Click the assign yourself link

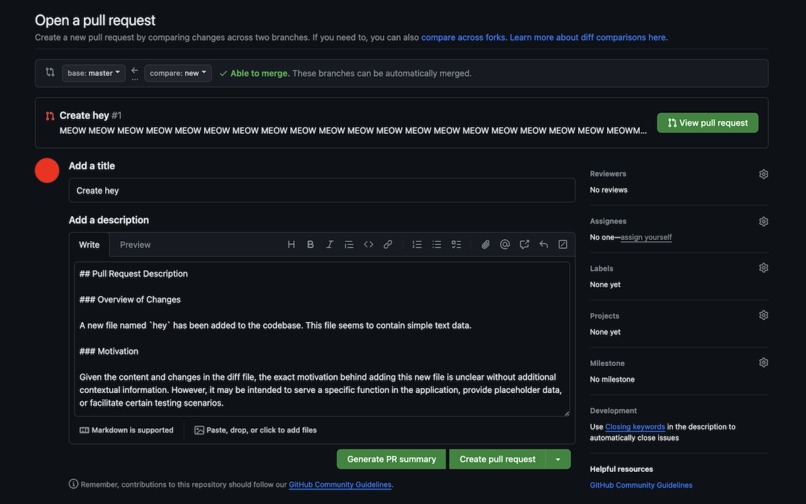coord(646,237)
